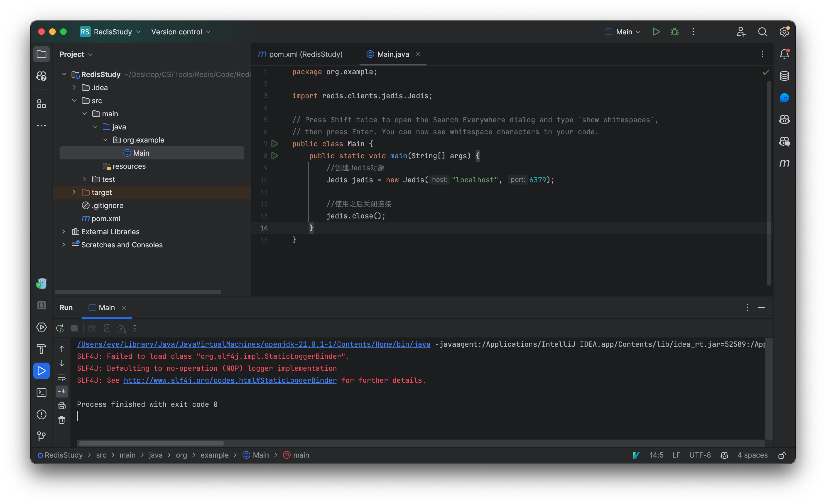Expand the target folder
The width and height of the screenshot is (826, 504).
74,192
